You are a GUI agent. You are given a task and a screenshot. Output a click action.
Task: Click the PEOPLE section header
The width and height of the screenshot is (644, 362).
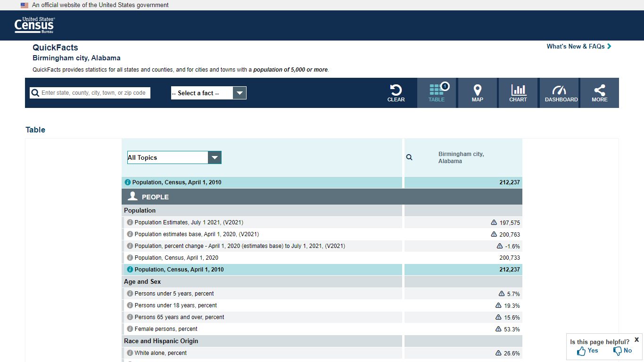tap(322, 197)
